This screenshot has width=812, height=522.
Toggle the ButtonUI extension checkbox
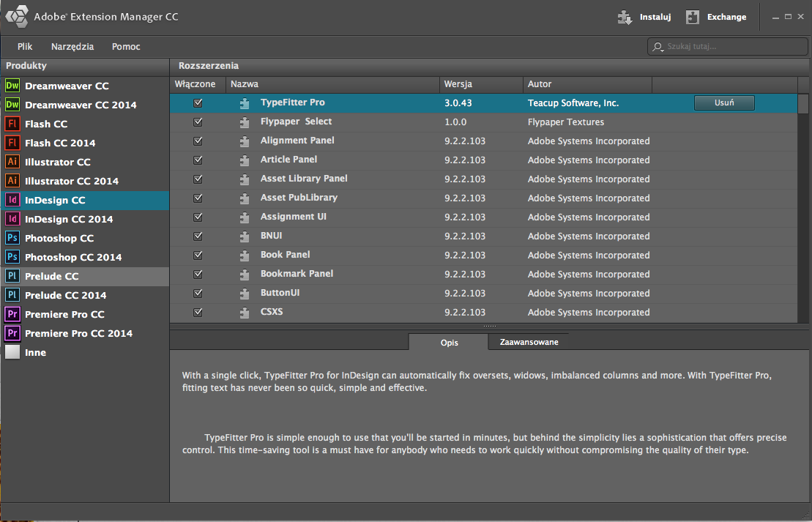click(x=198, y=293)
